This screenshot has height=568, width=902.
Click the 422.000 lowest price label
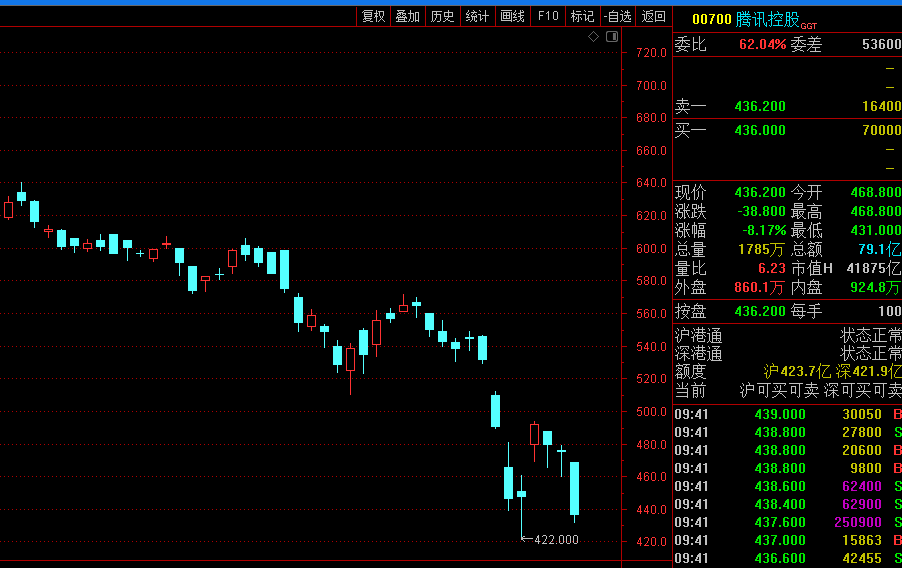click(x=556, y=540)
